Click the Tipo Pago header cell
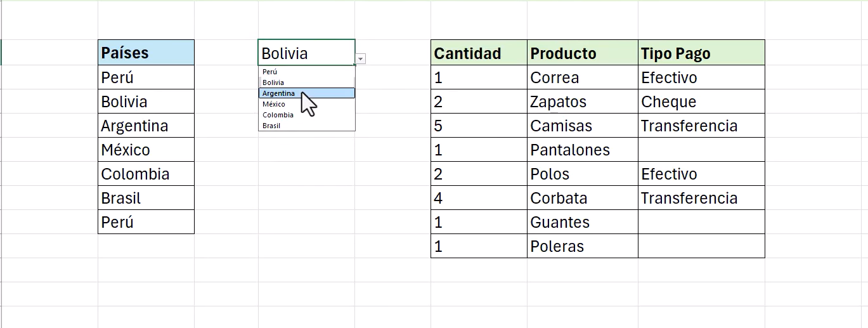This screenshot has width=868, height=328. pos(701,53)
